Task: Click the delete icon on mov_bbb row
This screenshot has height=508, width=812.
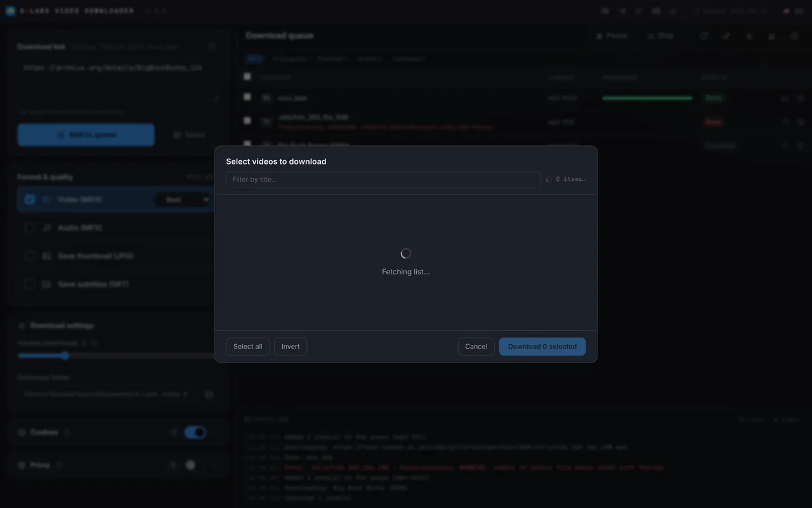Action: click(801, 98)
